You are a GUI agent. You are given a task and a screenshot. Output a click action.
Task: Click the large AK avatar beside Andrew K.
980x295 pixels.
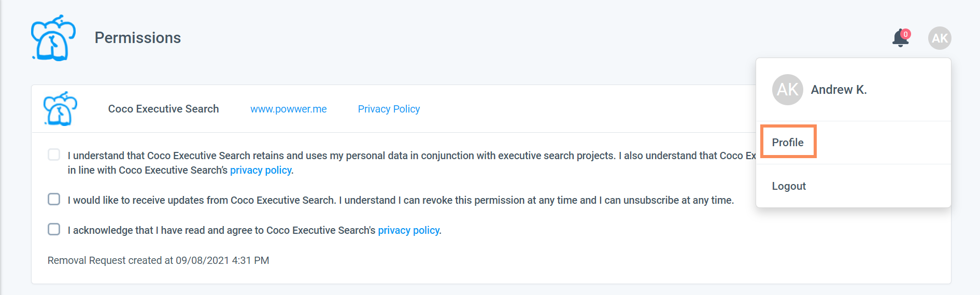[x=787, y=90]
